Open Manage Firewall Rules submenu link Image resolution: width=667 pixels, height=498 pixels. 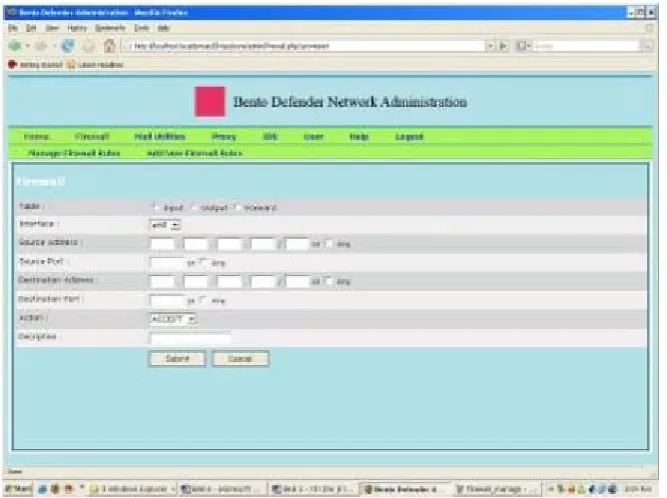coord(74,153)
